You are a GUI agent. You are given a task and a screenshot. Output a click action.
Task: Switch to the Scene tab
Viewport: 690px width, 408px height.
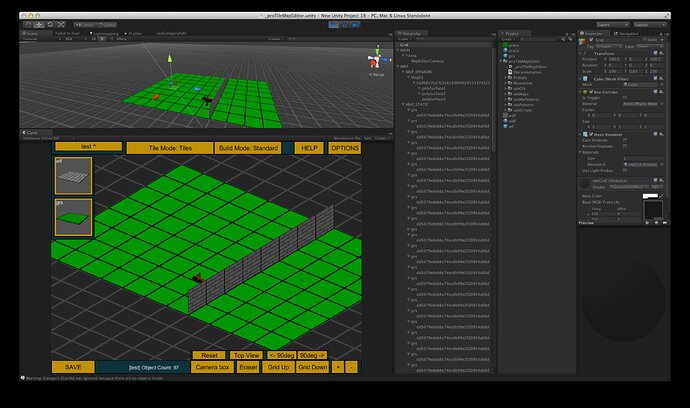[x=34, y=33]
